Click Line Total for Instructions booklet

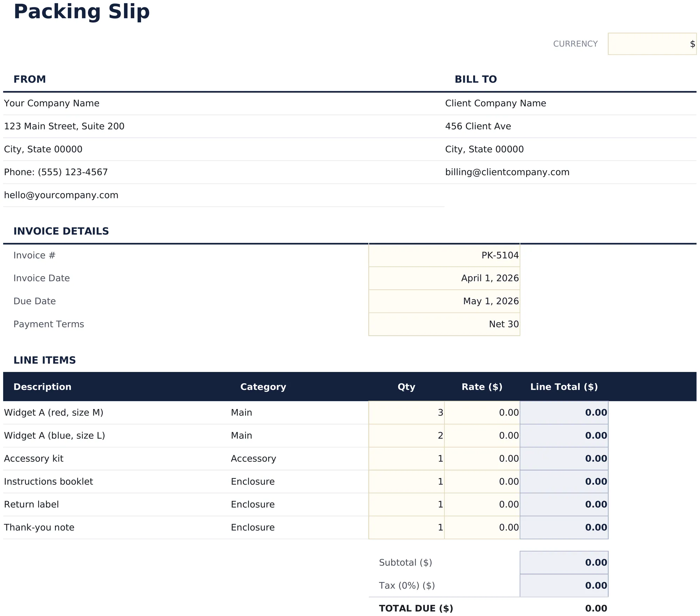tap(564, 481)
